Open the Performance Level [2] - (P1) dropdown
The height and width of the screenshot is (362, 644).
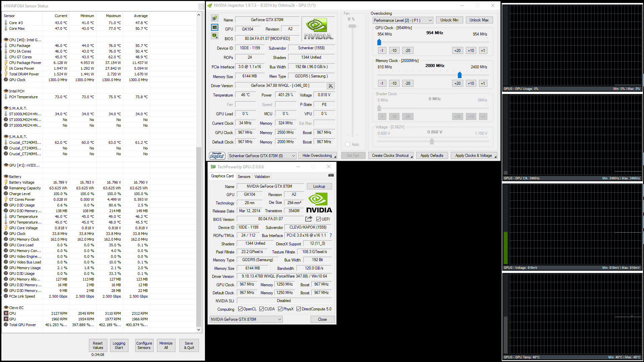pos(403,20)
